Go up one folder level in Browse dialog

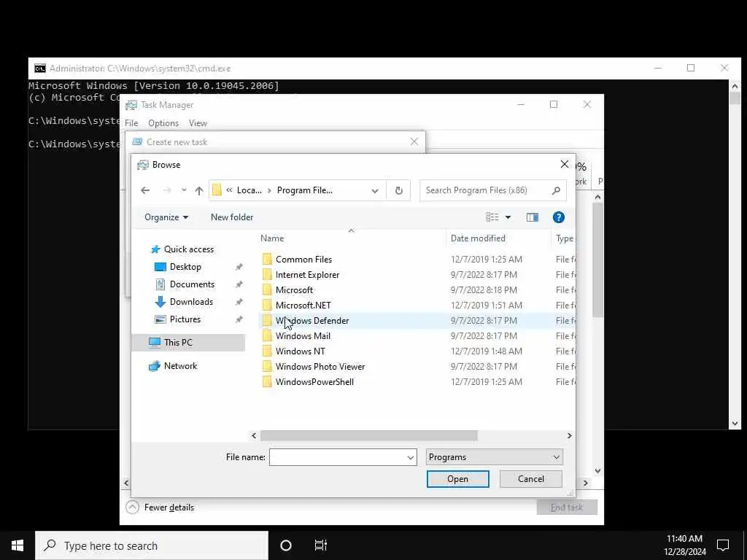(x=199, y=190)
